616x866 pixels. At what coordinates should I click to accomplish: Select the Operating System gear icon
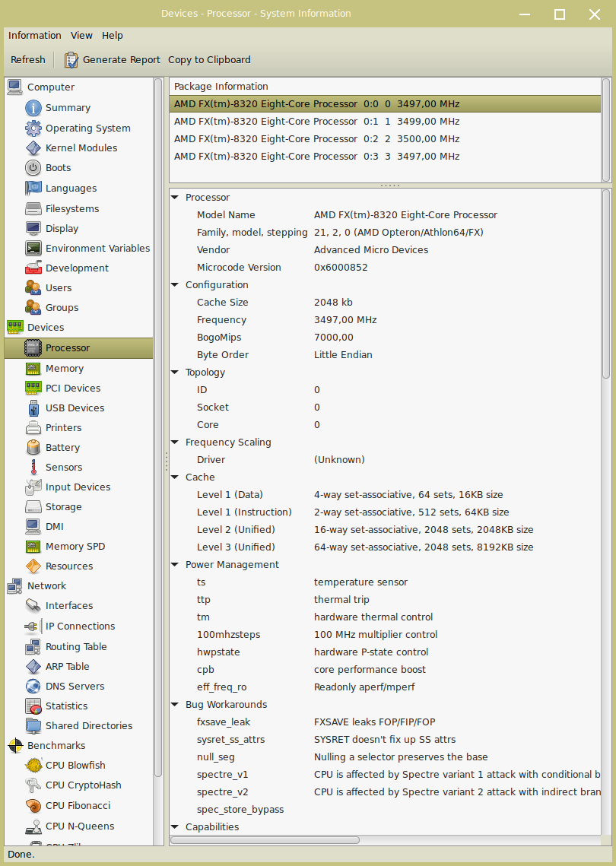[x=33, y=128]
